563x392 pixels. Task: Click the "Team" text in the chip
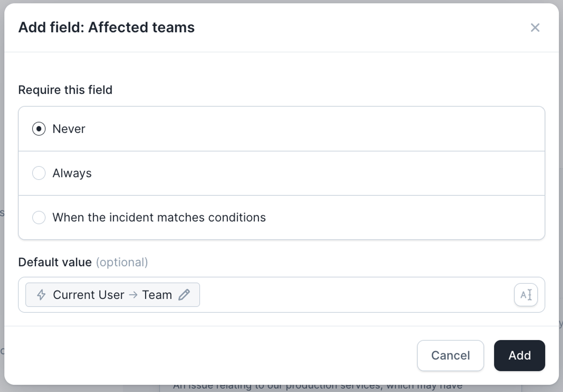click(157, 295)
